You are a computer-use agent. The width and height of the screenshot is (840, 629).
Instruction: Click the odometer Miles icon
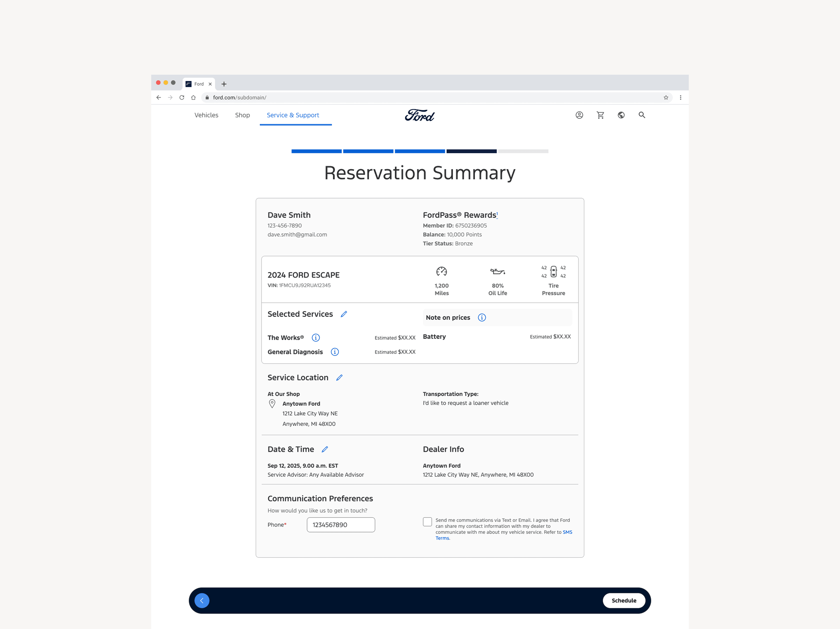tap(442, 271)
